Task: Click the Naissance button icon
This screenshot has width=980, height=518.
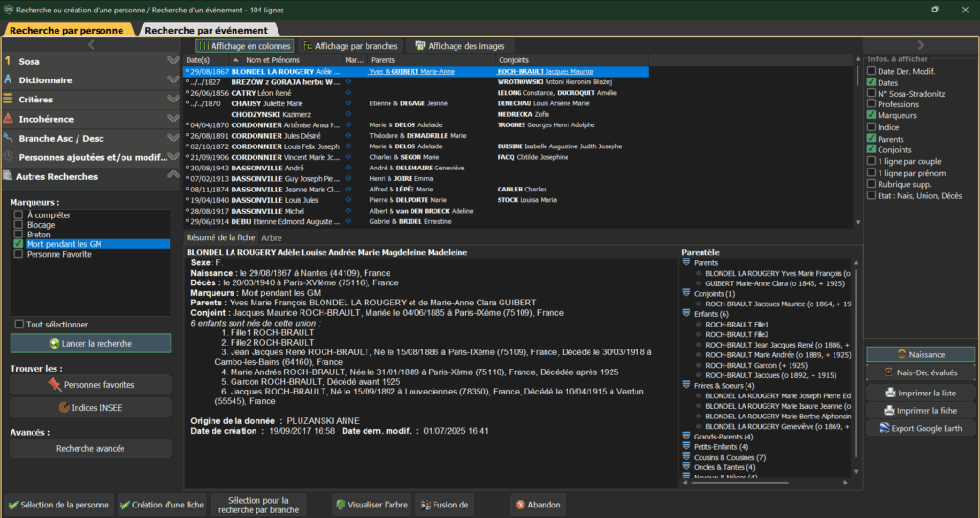Action: click(902, 354)
